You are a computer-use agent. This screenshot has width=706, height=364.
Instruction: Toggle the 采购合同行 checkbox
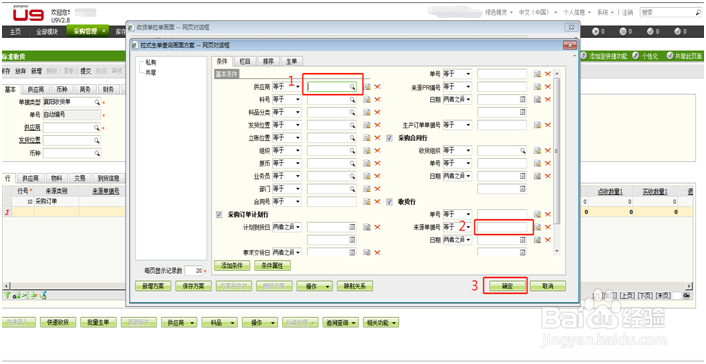pos(389,138)
